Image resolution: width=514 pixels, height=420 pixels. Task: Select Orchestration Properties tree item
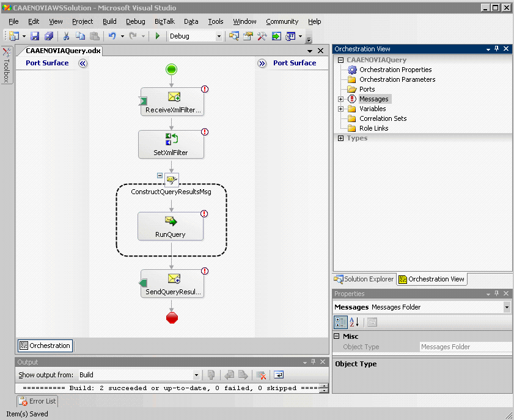395,70
